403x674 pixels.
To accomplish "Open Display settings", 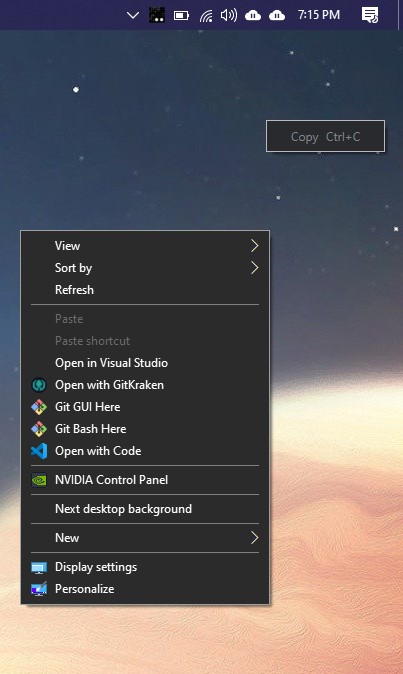I will coord(145,567).
